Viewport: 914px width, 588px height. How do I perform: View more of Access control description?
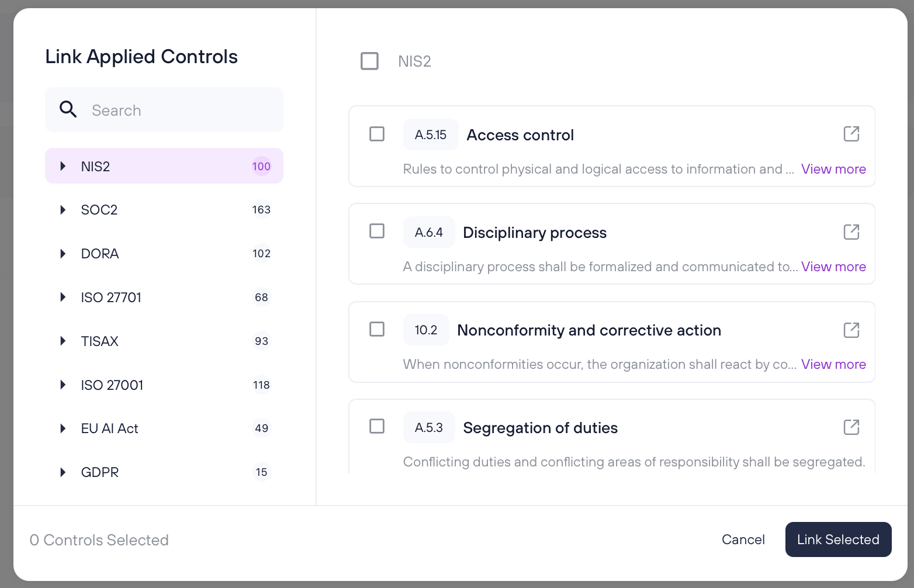833,169
